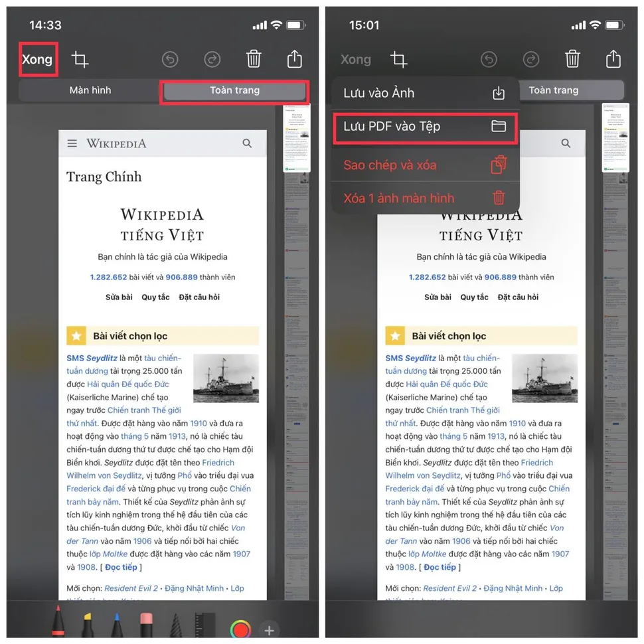The width and height of the screenshot is (644, 644).
Task: Select the red pen markup tool
Action: tap(58, 621)
